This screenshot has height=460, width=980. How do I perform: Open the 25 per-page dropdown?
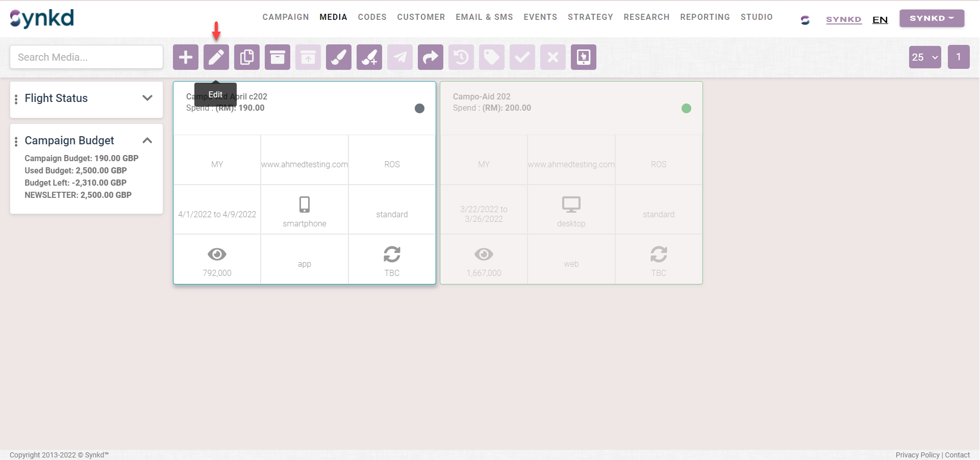[924, 57]
